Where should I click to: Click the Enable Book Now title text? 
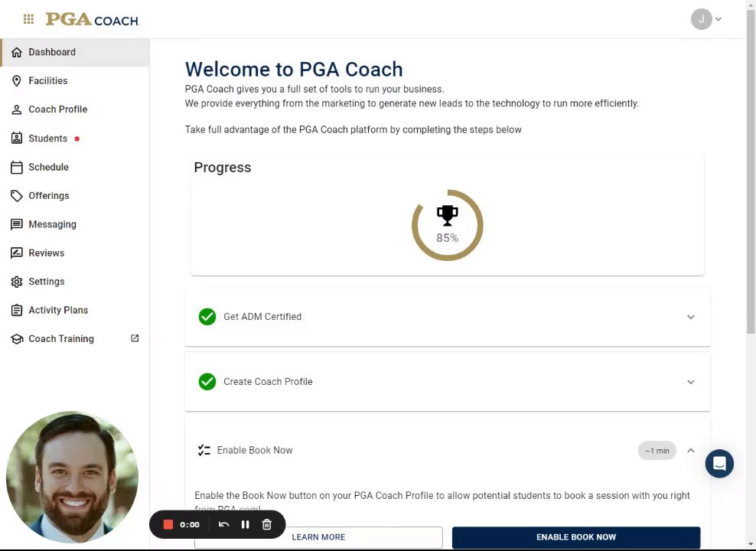click(x=255, y=450)
